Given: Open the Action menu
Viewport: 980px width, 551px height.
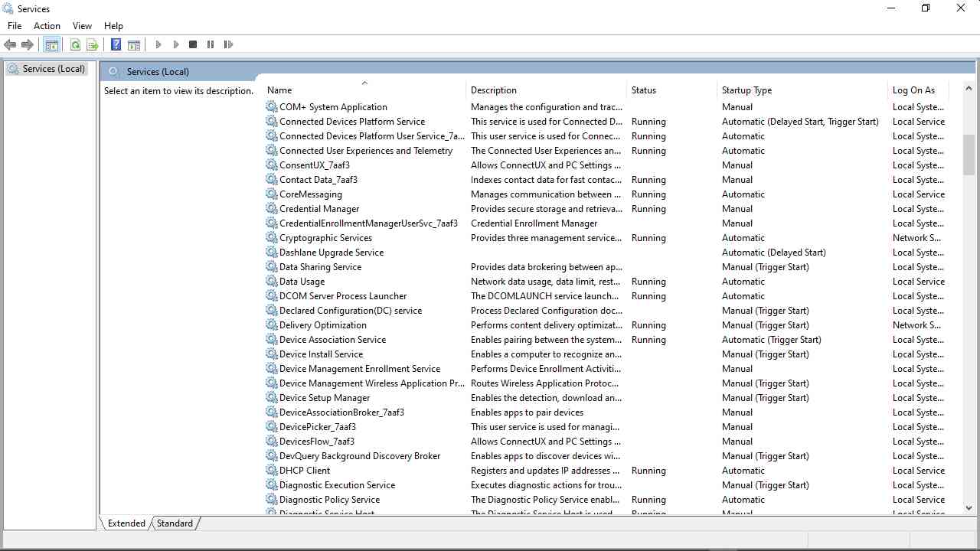Looking at the screenshot, I should coord(47,26).
